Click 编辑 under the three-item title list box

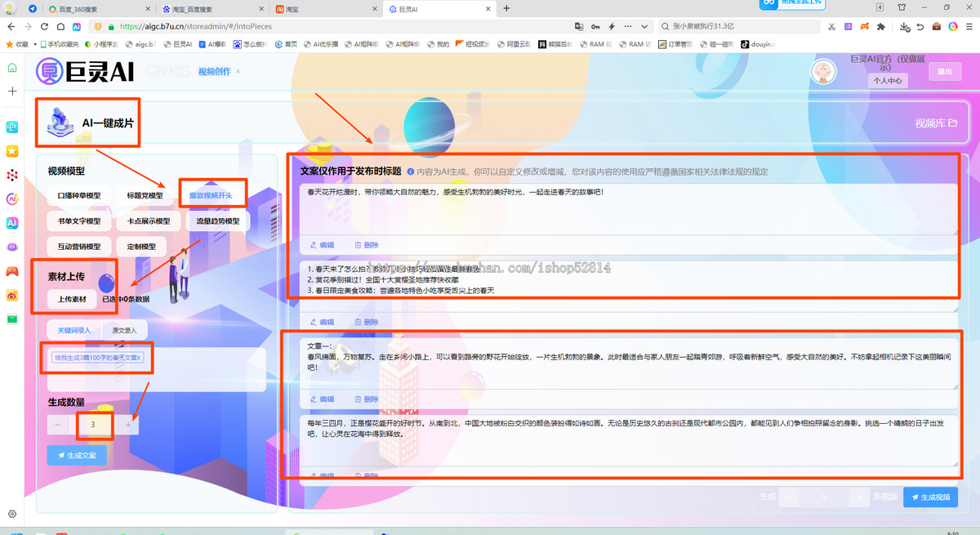[322, 322]
